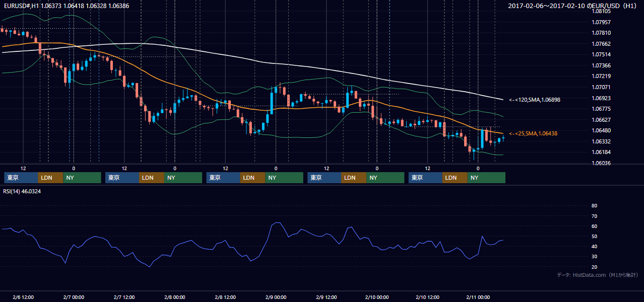Click price axis value 1.07957
Viewport: 644px width, 302px height.
click(601, 22)
